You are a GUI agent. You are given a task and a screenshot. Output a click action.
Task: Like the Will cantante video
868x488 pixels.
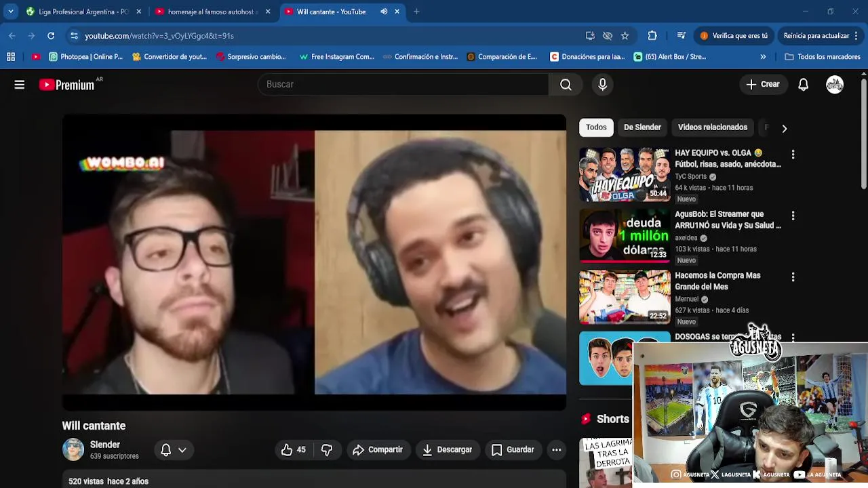[294, 450]
